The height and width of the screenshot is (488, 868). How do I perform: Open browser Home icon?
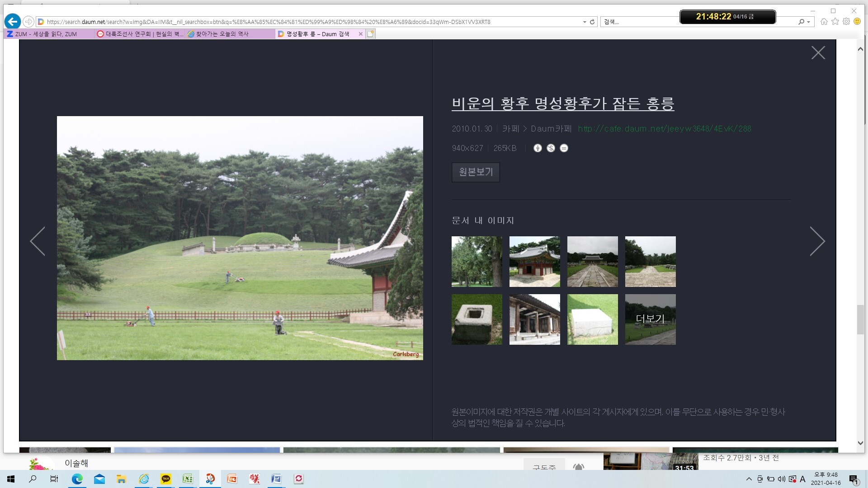[824, 22]
